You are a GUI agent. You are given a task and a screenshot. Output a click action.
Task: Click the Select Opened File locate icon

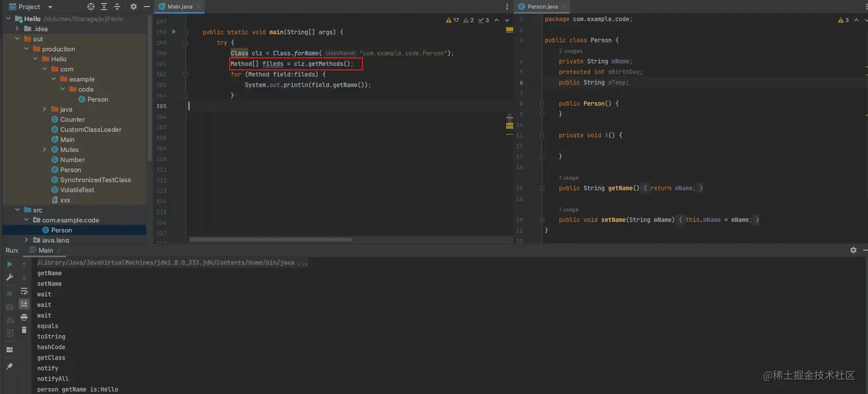91,6
